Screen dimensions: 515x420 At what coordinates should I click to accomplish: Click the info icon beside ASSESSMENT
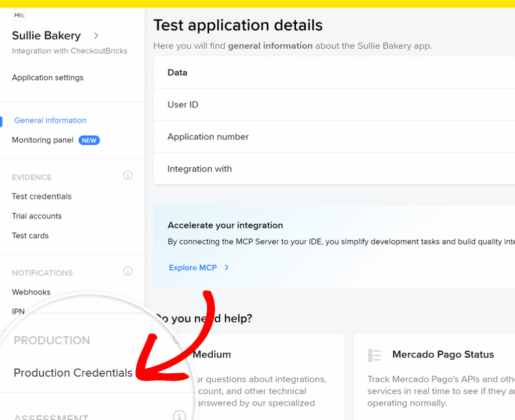(x=180, y=416)
